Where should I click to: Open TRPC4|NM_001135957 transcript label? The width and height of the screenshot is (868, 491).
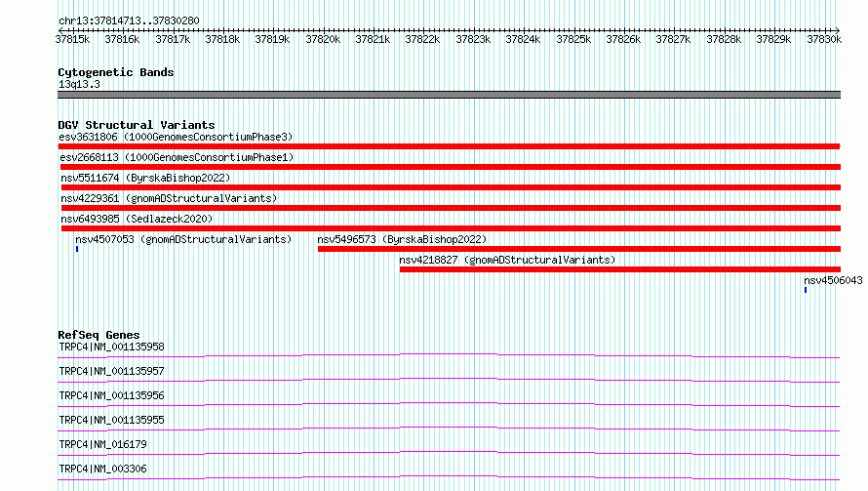click(x=111, y=371)
